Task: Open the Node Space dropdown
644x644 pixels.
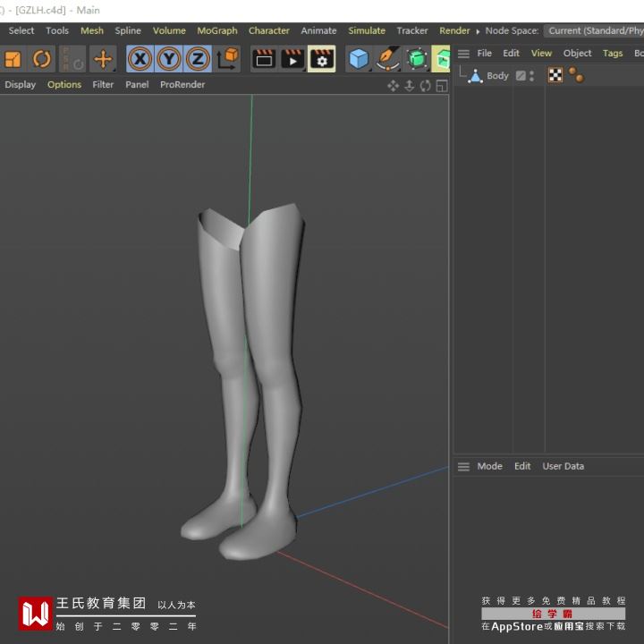Action: pyautogui.click(x=594, y=30)
